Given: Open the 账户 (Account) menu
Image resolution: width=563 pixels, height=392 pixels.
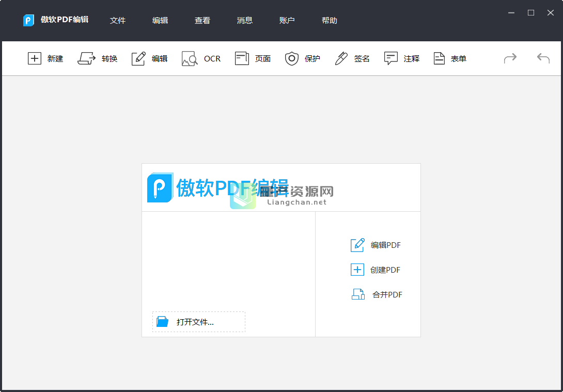Looking at the screenshot, I should click(x=287, y=21).
